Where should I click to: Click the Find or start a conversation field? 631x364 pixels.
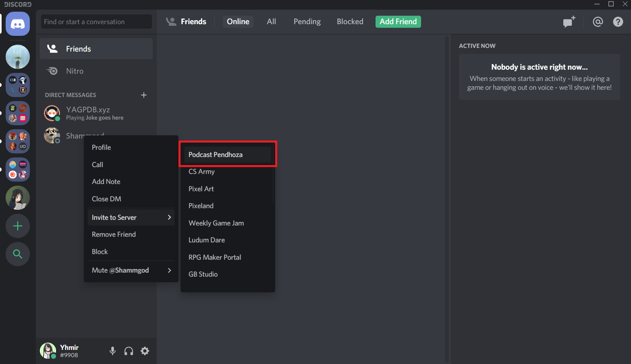(96, 22)
